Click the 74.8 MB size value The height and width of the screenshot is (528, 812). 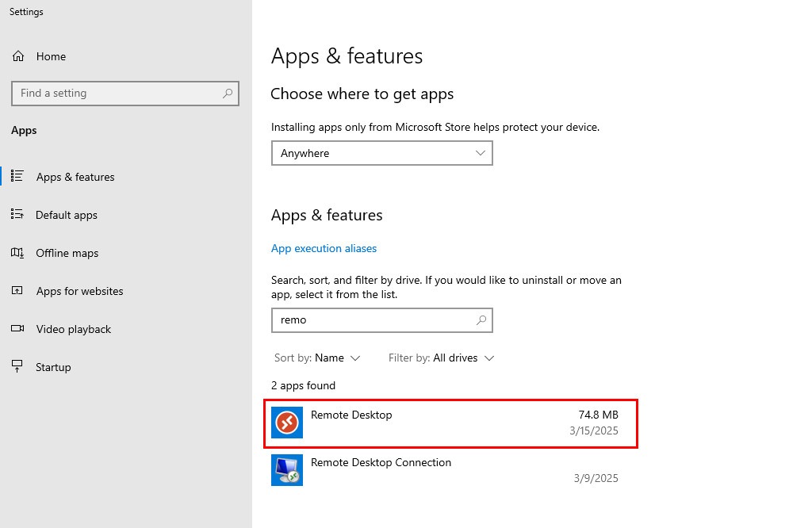click(598, 415)
